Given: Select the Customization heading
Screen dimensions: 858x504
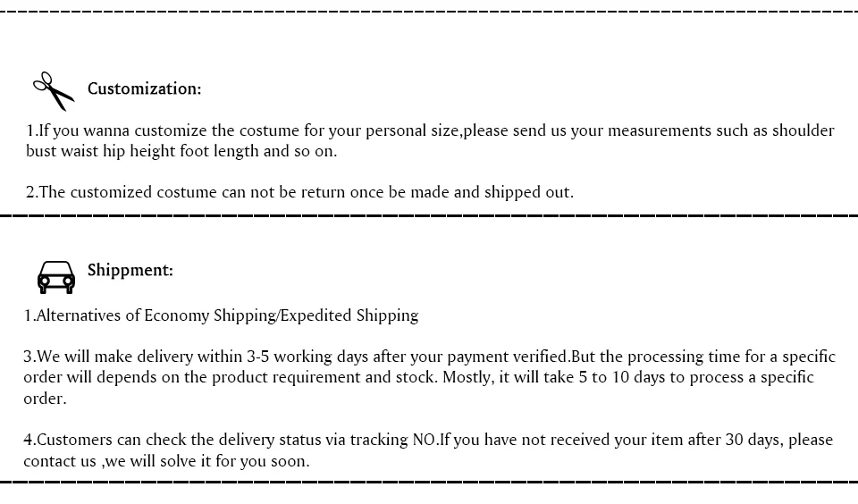Looking at the screenshot, I should [x=145, y=88].
